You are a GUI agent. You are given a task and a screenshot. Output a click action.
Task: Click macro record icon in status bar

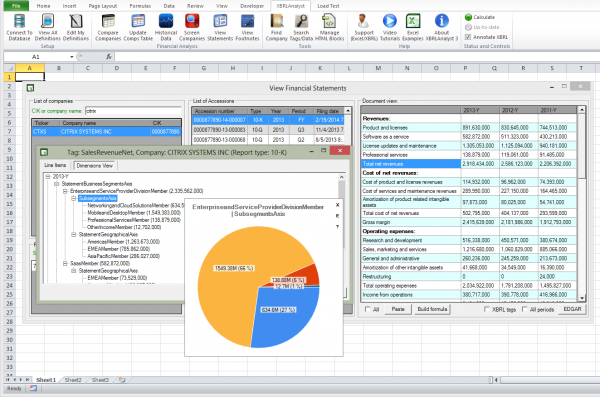(x=33, y=388)
